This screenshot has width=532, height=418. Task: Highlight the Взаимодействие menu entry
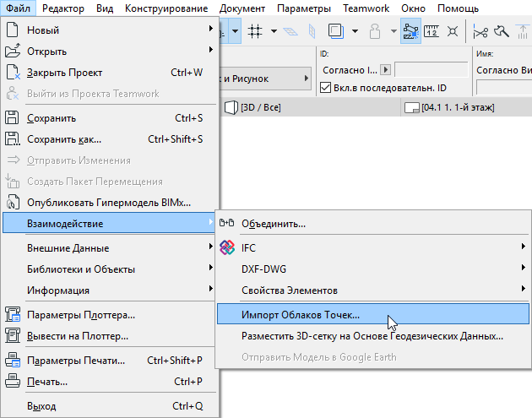click(x=109, y=223)
